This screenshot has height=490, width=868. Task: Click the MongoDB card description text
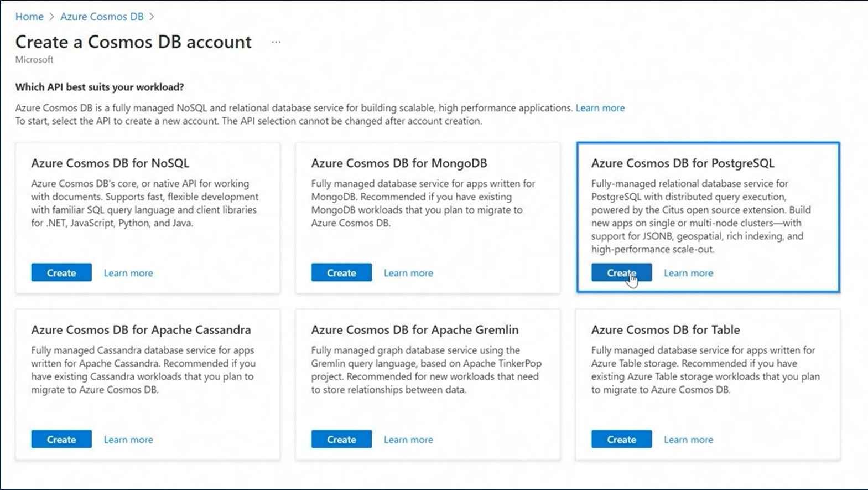click(x=423, y=203)
